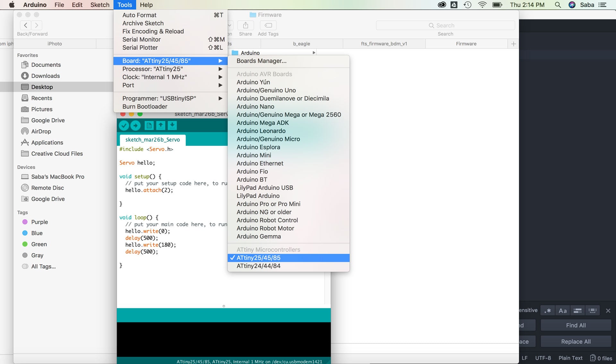Toggle the whole-word search option icon
The height and width of the screenshot is (364, 616).
tap(593, 310)
